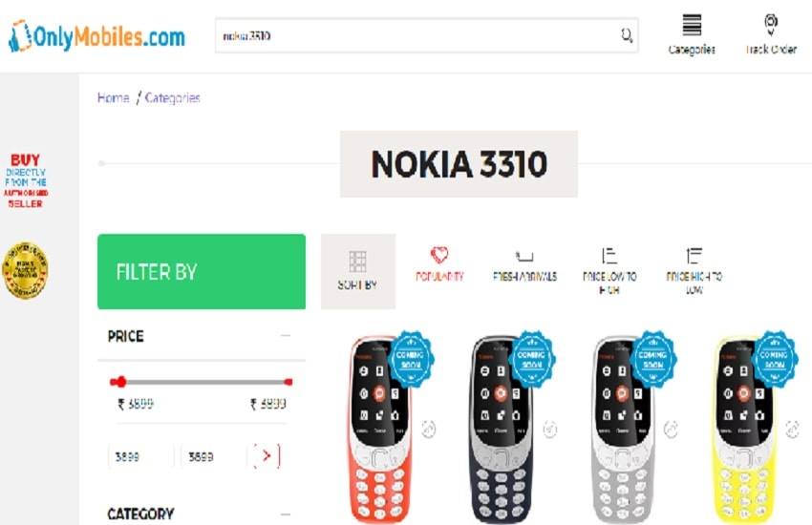Click compare icon beside dark blue phone

coord(550,429)
